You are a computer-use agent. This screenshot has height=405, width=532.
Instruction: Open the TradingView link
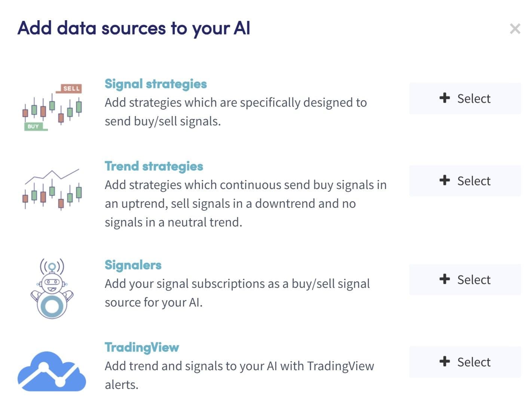tap(142, 347)
